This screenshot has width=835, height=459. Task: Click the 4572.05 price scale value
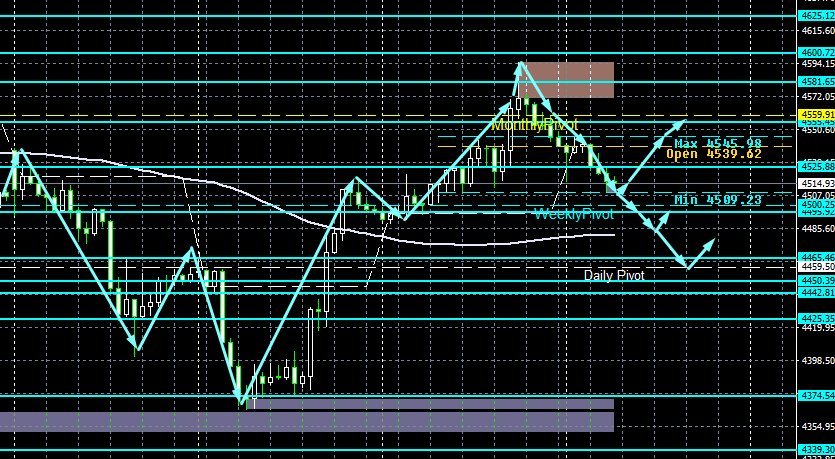[x=817, y=96]
